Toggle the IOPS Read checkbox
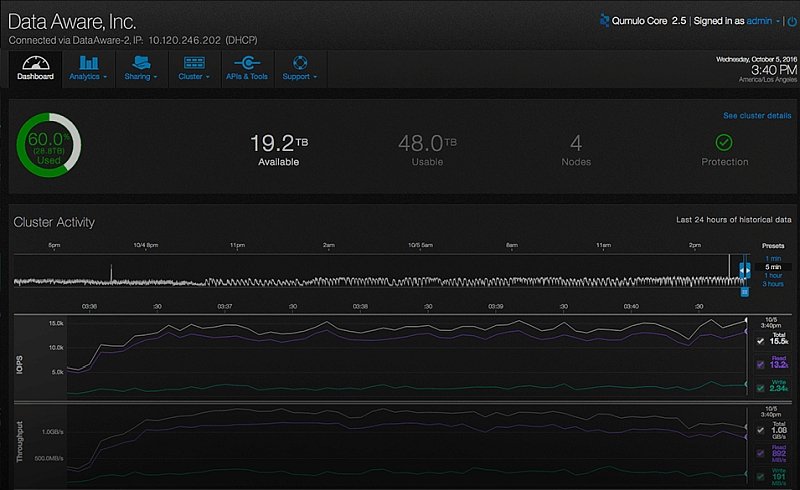The height and width of the screenshot is (490, 800). [760, 364]
